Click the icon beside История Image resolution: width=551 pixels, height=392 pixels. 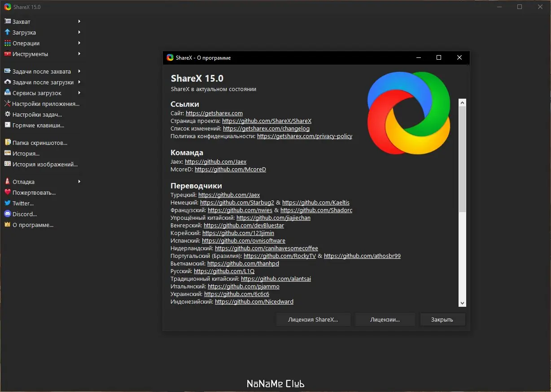coord(7,153)
